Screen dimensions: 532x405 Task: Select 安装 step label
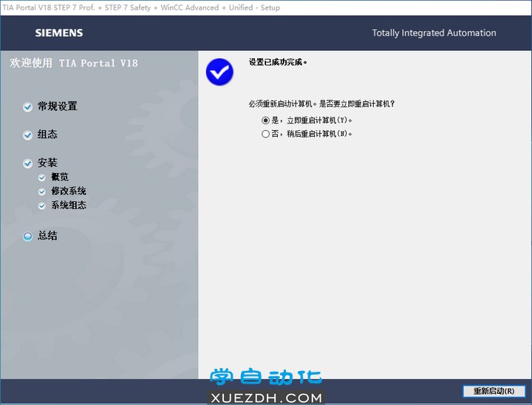[x=47, y=163]
